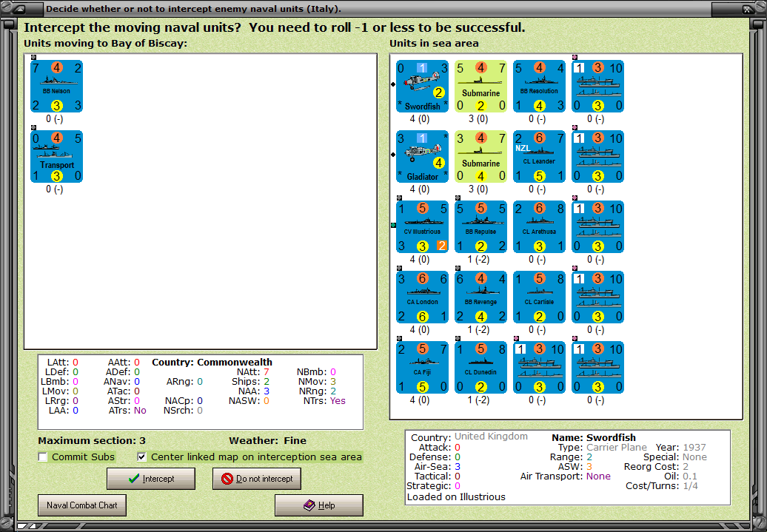767x532 pixels.
Task: Enable the Commit Subs checkbox
Action: tap(43, 457)
